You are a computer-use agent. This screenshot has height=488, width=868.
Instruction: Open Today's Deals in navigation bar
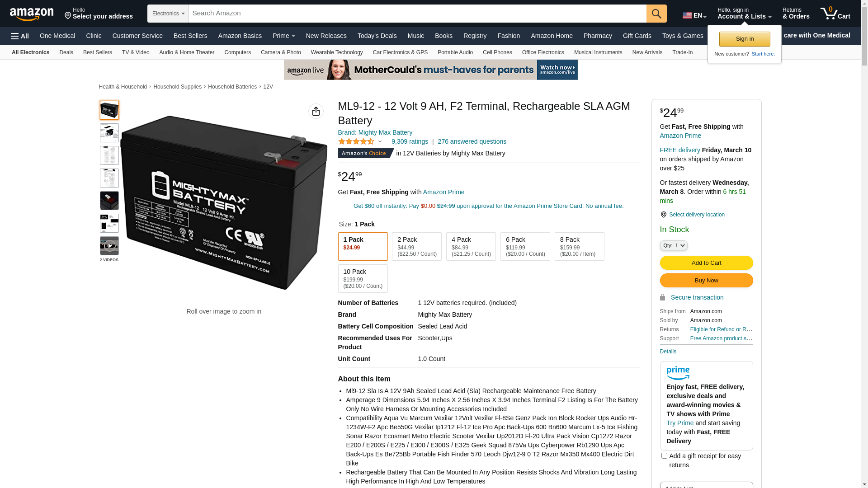pos(377,36)
